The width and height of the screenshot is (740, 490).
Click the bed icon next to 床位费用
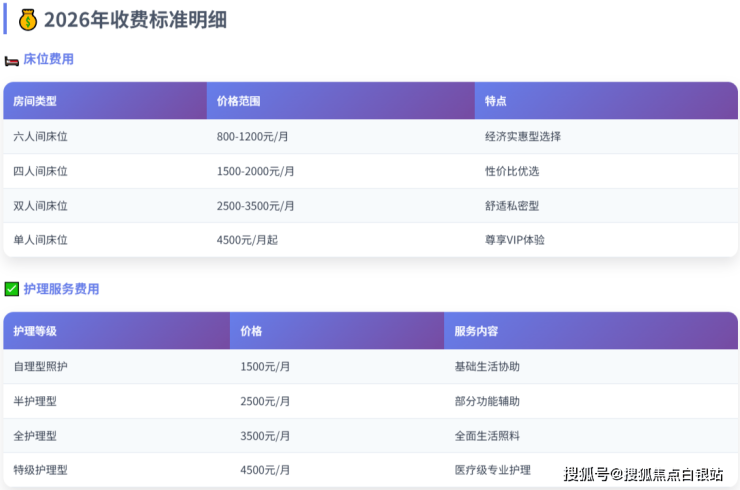click(12, 60)
